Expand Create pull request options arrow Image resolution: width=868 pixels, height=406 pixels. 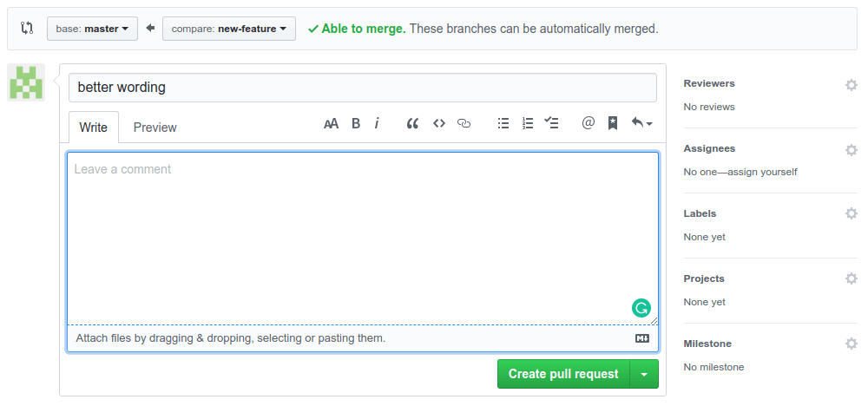pyautogui.click(x=644, y=374)
